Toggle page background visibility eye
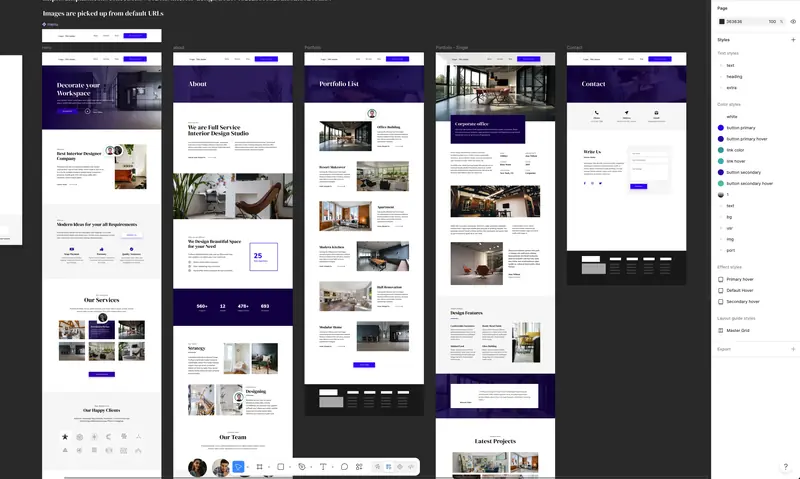This screenshot has height=479, width=800. [793, 21]
